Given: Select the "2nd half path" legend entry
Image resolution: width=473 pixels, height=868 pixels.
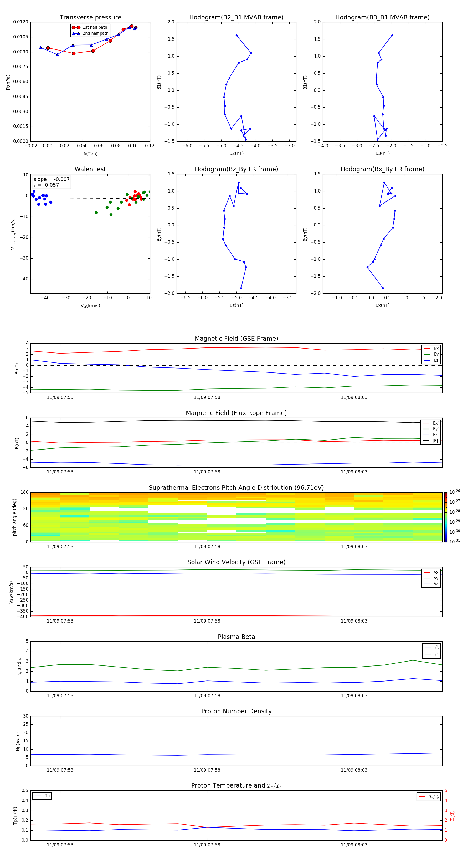Looking at the screenshot, I should tap(90, 33).
